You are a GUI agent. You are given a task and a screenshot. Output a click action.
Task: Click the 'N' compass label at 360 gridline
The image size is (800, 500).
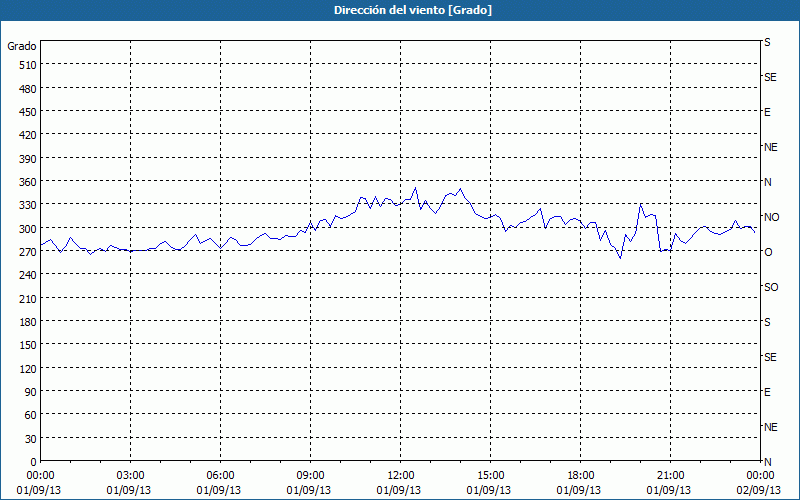pyautogui.click(x=768, y=182)
